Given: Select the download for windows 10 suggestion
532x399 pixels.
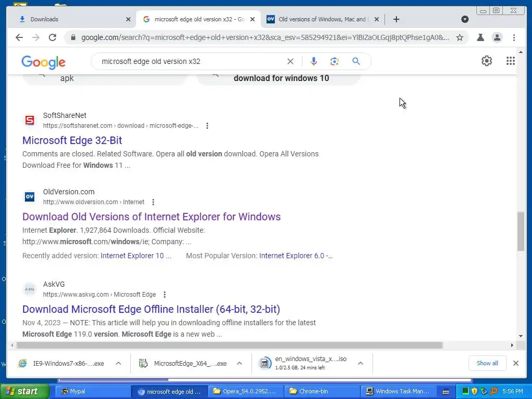Looking at the screenshot, I should 278,78.
